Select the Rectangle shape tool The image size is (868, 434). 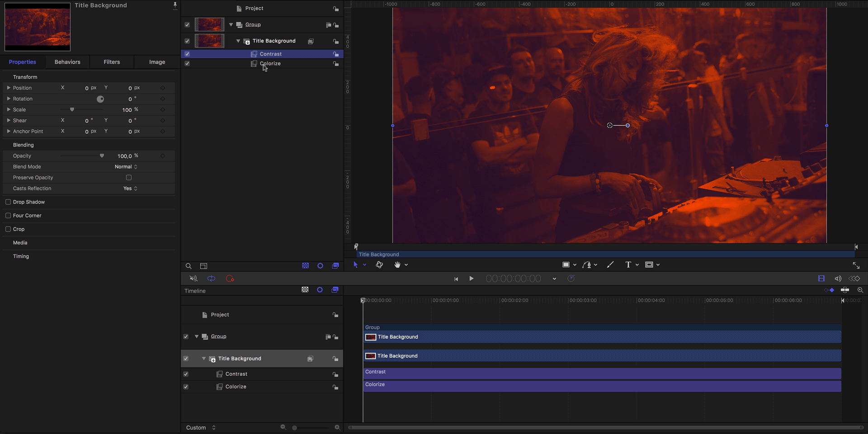(566, 265)
